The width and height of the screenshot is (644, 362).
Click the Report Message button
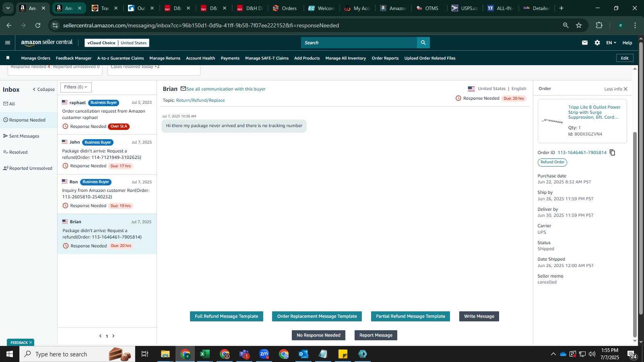pos(376,335)
